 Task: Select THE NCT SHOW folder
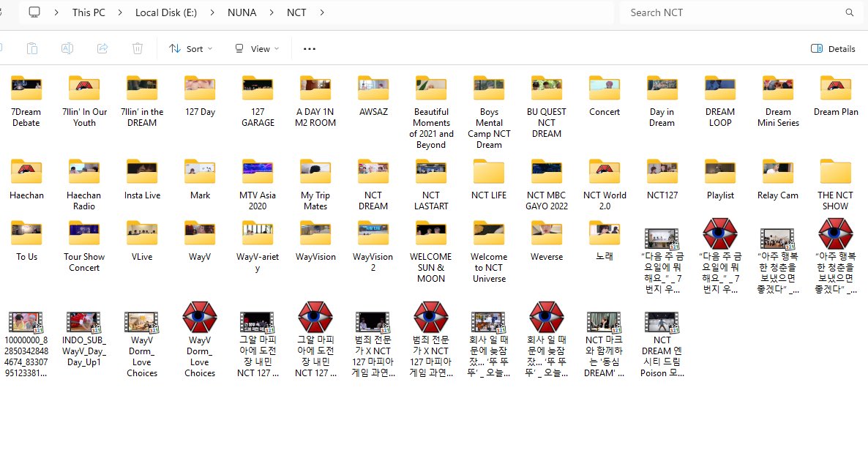coord(835,185)
